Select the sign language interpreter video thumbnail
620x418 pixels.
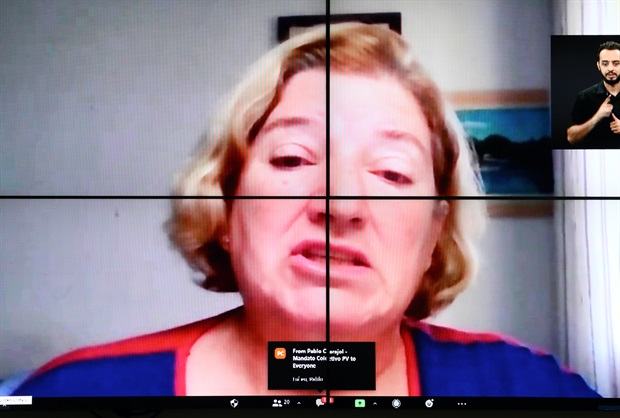click(585, 92)
